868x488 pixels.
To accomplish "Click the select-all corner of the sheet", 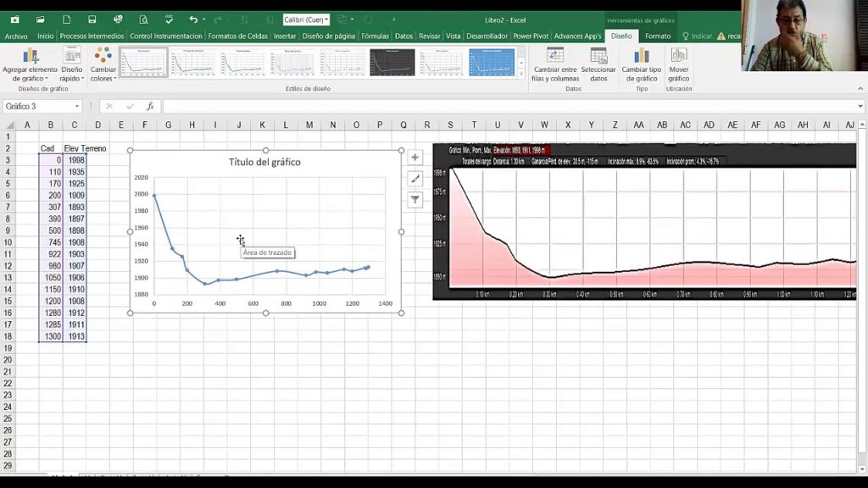I will pyautogui.click(x=8, y=125).
